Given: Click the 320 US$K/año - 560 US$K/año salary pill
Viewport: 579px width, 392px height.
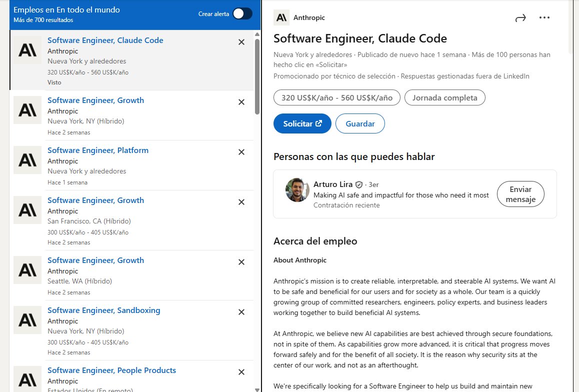Looking at the screenshot, I should (x=337, y=98).
